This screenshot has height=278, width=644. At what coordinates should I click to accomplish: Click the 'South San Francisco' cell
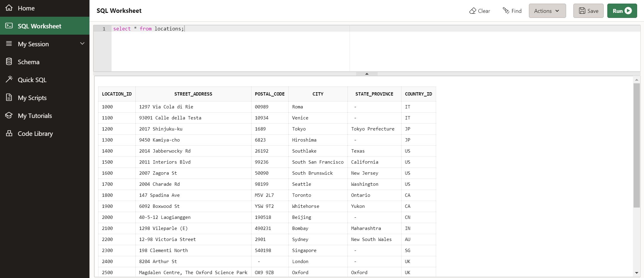click(318, 162)
